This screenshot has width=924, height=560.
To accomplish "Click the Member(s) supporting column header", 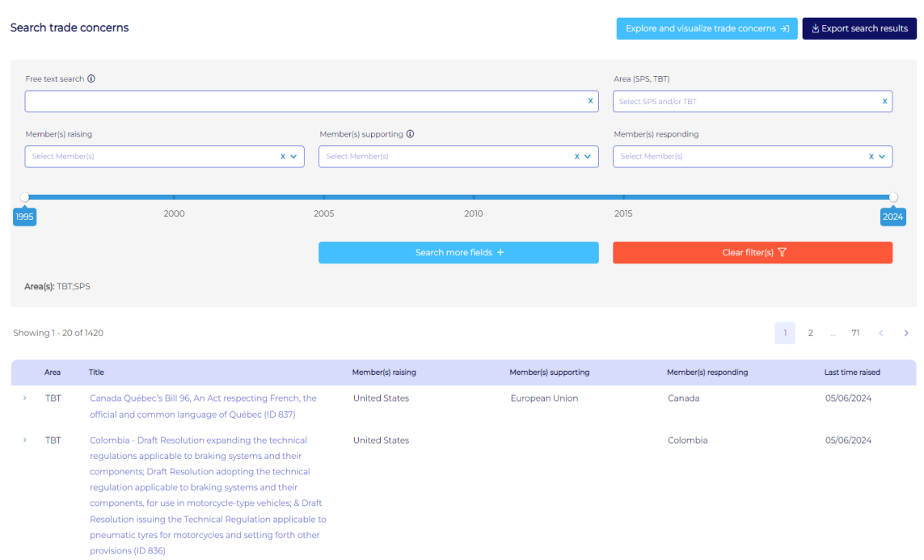I will point(549,373).
